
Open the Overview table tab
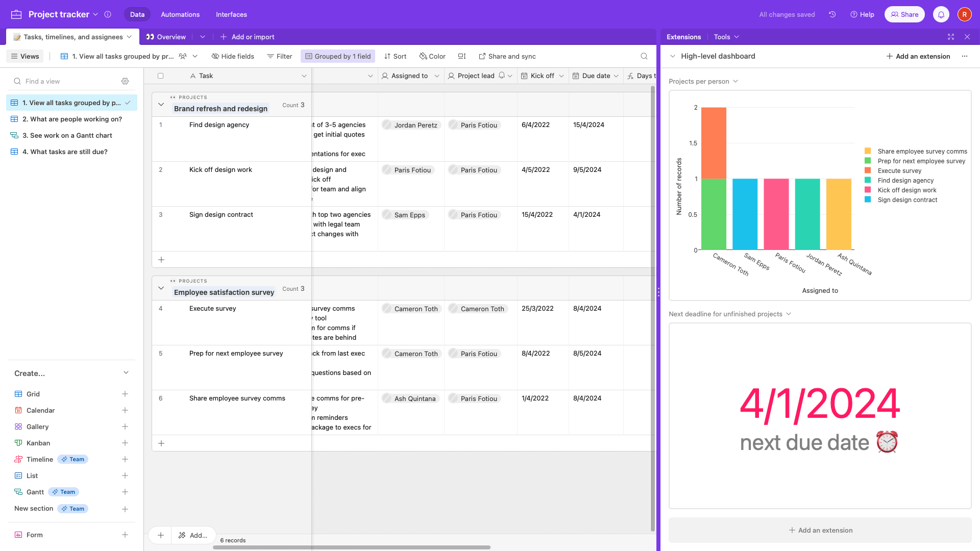(x=166, y=37)
